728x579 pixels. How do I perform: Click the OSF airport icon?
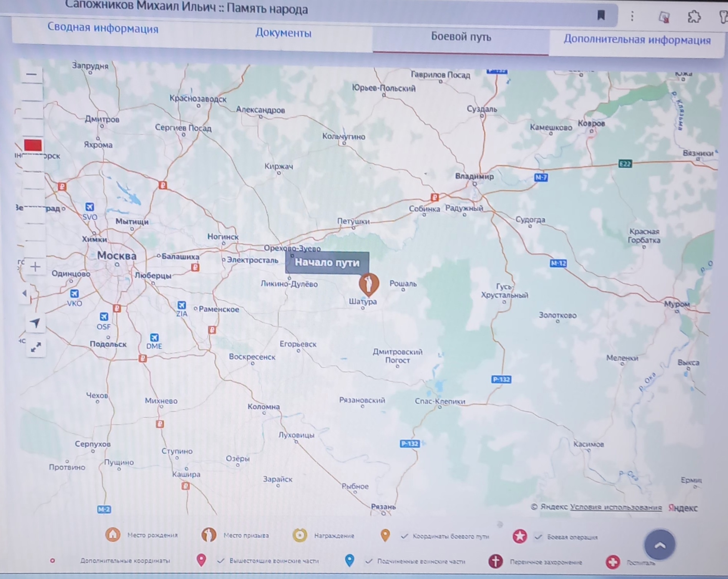coord(104,317)
